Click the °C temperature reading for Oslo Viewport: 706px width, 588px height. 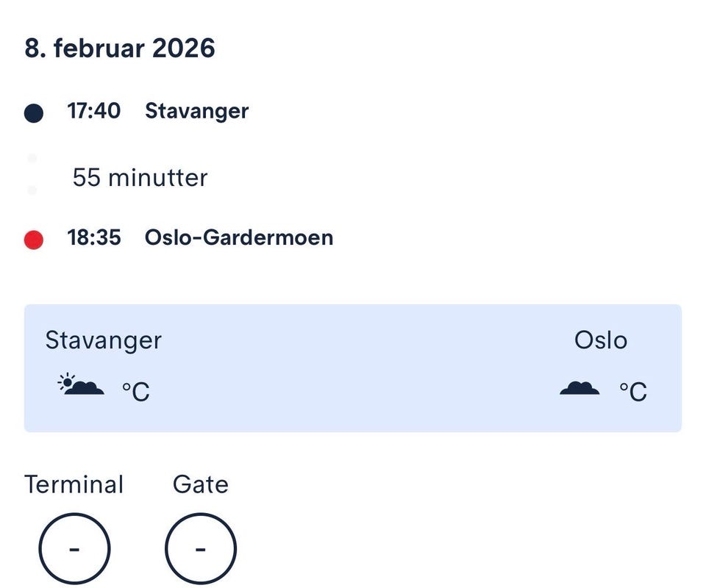[x=633, y=391]
